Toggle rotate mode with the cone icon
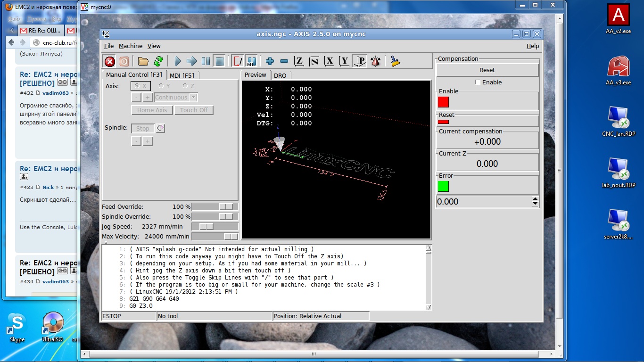 coord(376,61)
